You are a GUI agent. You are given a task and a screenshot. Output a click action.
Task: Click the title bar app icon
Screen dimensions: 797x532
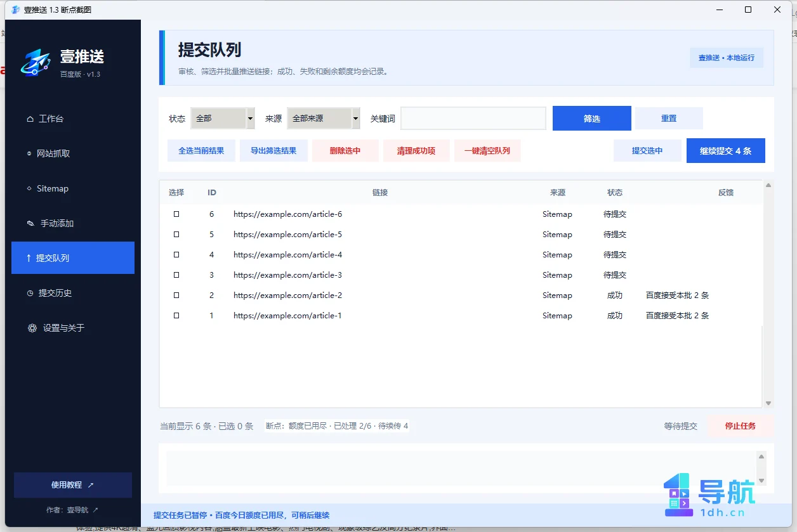pyautogui.click(x=16, y=10)
